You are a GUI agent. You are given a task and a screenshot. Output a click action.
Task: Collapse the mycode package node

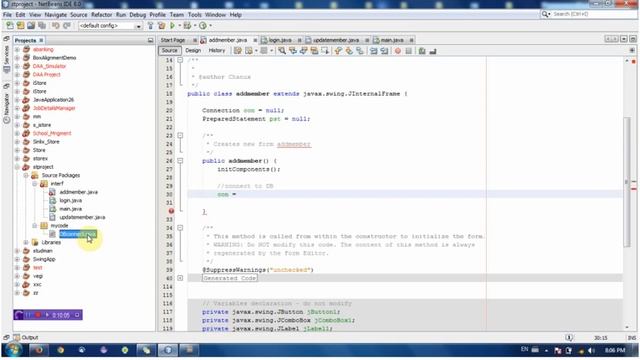35,226
